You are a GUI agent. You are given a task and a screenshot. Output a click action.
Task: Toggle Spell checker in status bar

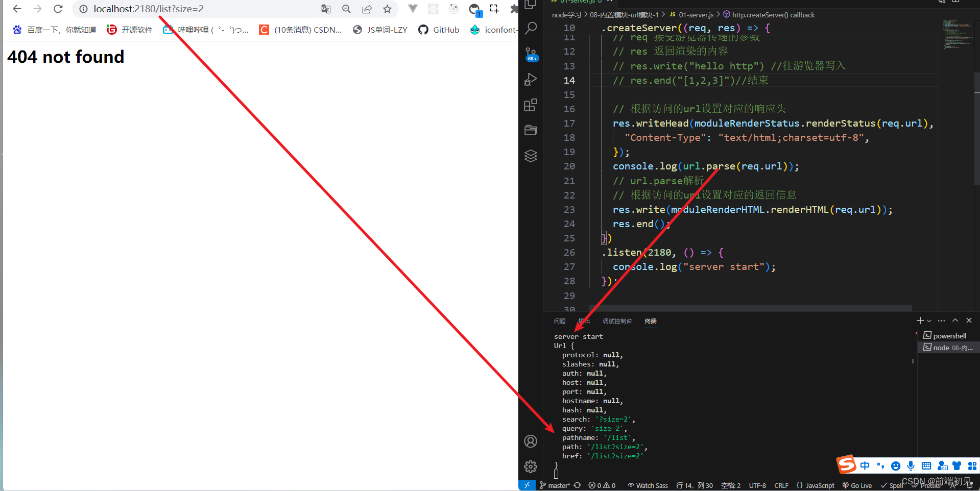pyautogui.click(x=892, y=485)
